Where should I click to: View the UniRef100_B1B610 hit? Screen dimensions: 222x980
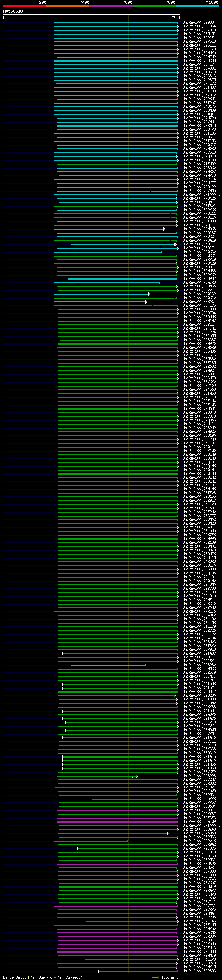[199, 72]
